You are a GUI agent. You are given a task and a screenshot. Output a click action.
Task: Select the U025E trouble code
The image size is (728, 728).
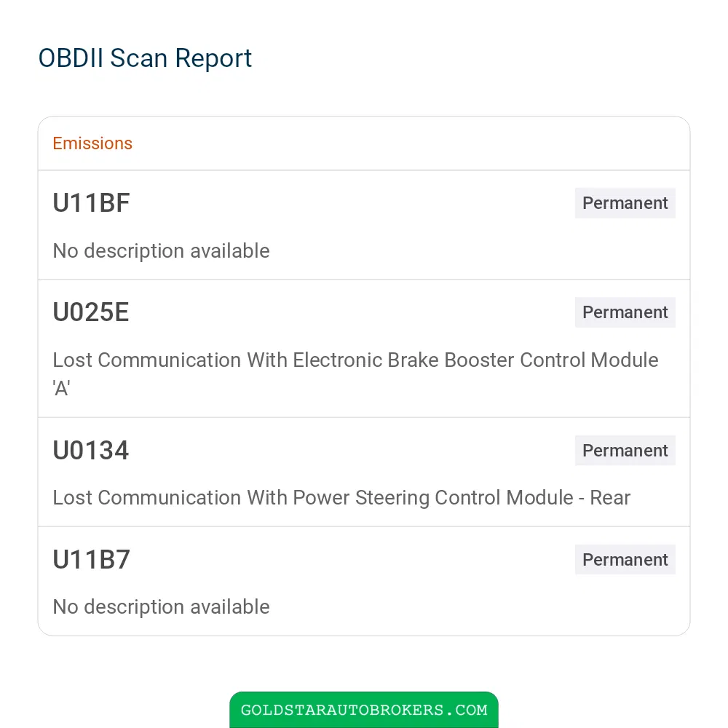(x=90, y=312)
